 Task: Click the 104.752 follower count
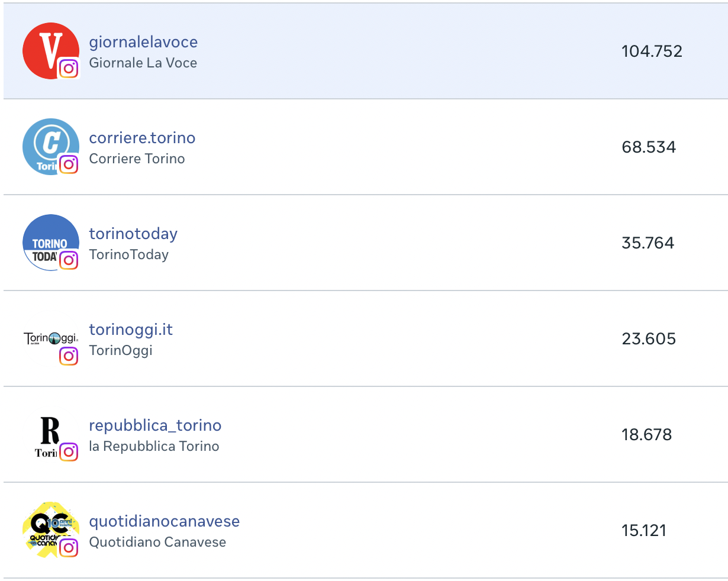click(x=652, y=51)
